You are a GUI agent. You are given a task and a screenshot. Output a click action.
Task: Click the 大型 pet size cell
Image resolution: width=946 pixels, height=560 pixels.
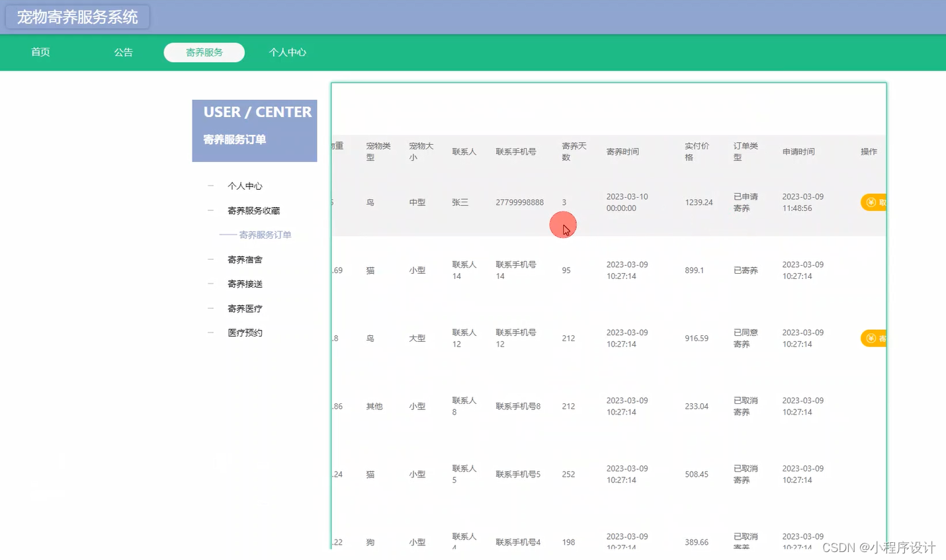(x=417, y=339)
